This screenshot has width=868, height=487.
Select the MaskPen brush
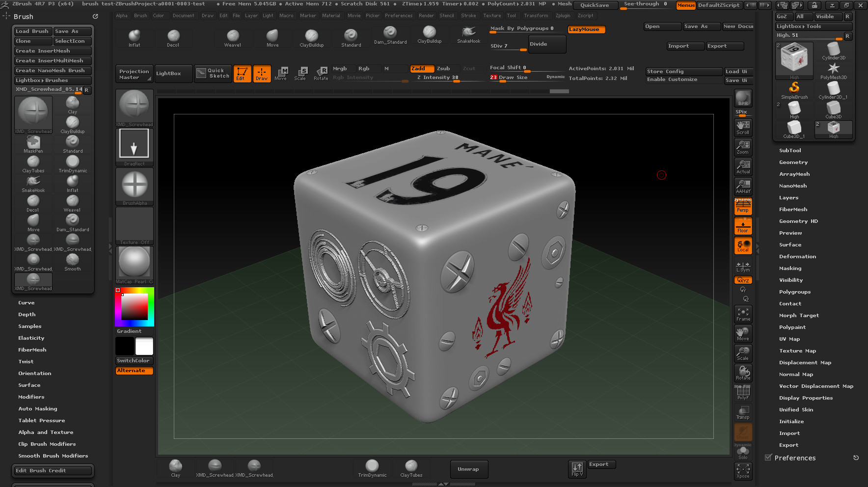click(33, 144)
